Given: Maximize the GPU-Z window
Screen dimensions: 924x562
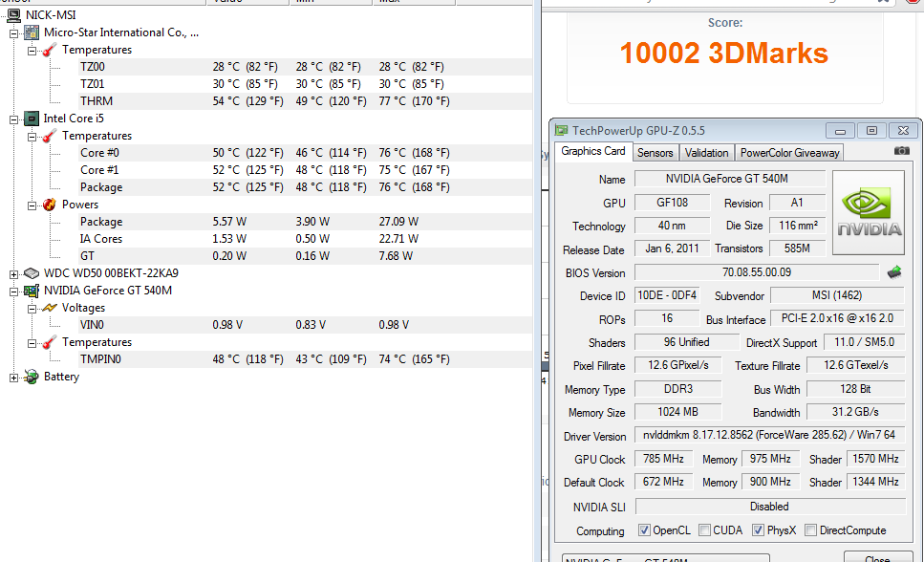Looking at the screenshot, I should pyautogui.click(x=871, y=130).
